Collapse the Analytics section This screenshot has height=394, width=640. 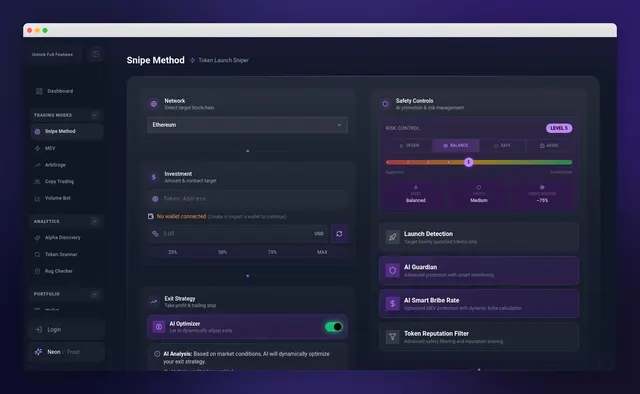[x=94, y=221]
